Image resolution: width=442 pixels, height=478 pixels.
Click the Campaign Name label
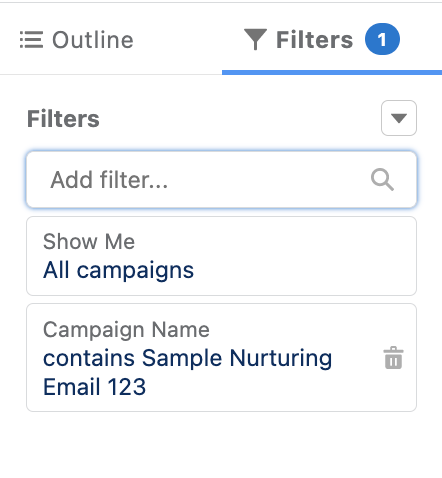click(x=126, y=330)
